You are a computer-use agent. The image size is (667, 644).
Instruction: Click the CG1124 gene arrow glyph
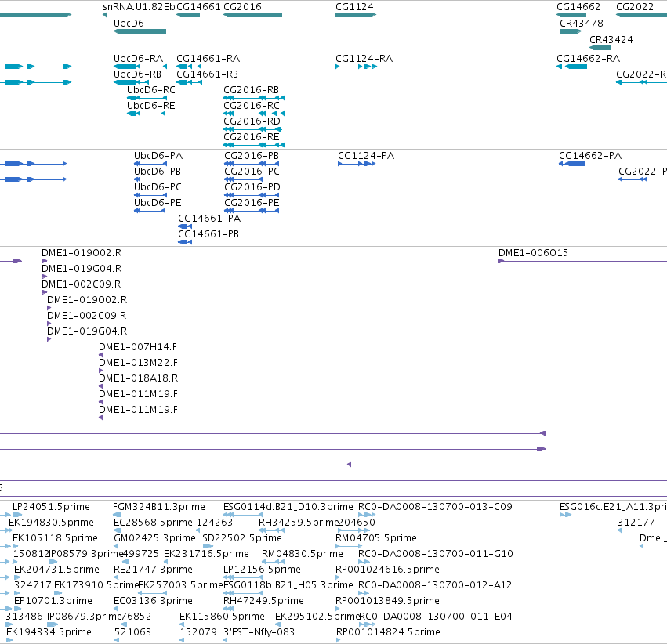click(356, 15)
